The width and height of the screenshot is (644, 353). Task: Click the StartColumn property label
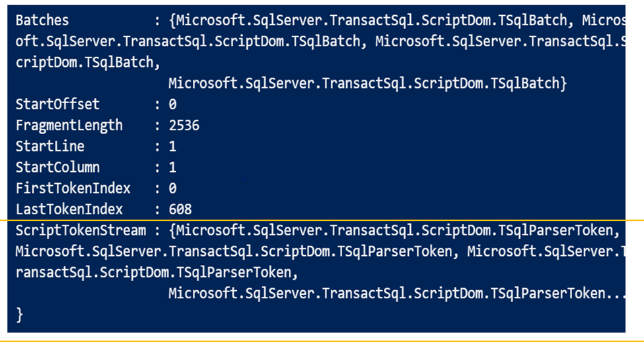click(x=57, y=168)
